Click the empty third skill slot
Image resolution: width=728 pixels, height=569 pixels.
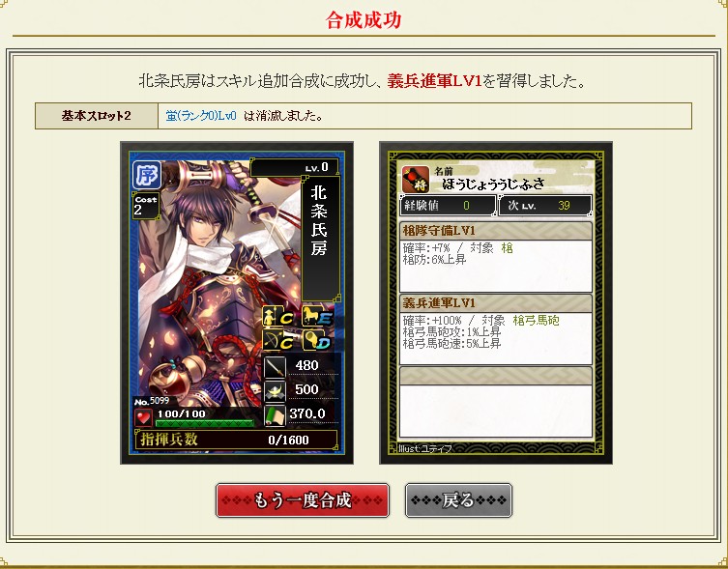495,402
